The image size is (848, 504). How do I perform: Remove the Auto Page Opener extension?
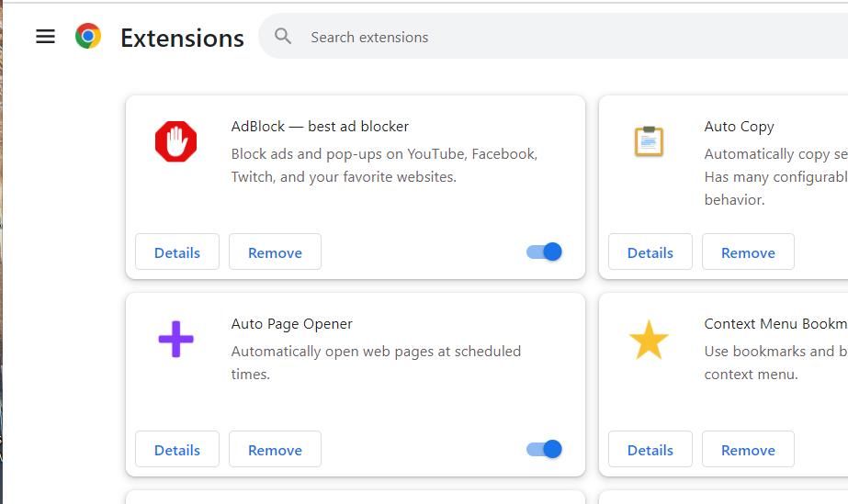click(x=275, y=450)
